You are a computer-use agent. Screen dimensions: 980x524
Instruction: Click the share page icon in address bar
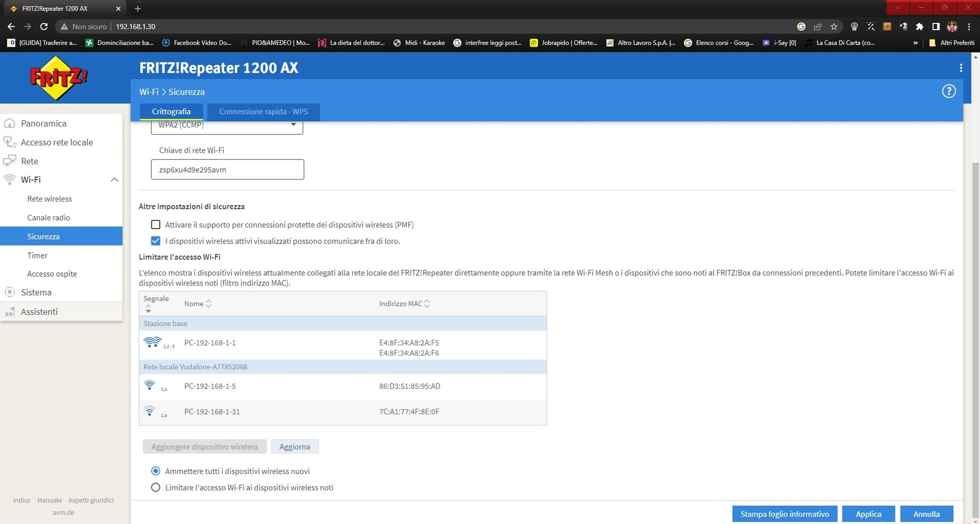point(817,26)
